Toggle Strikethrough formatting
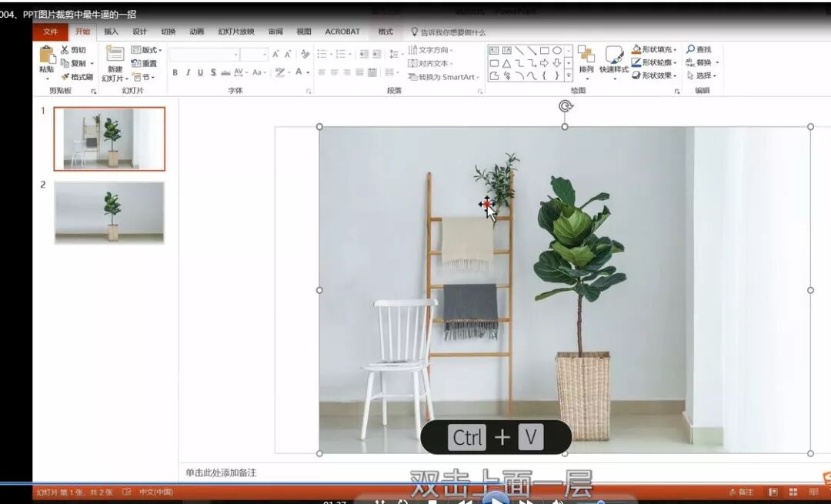831x504 pixels. [225, 72]
